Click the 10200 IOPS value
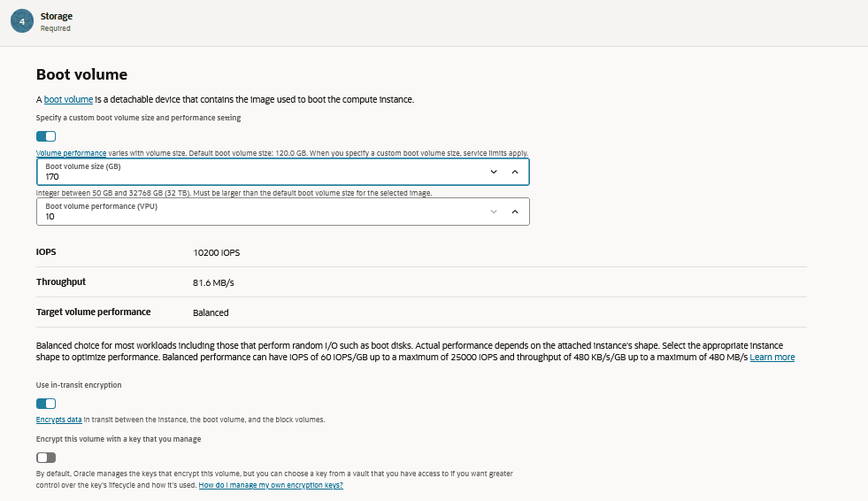868x501 pixels. click(x=216, y=252)
